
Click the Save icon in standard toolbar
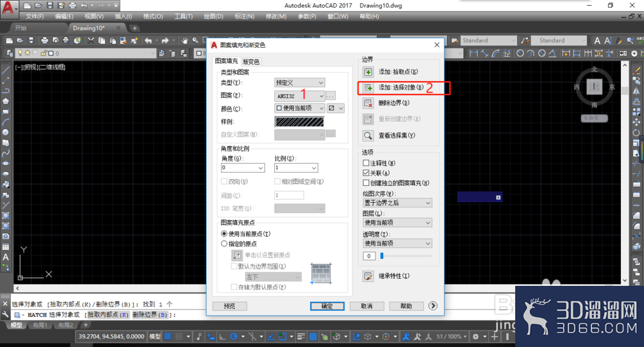31,41
